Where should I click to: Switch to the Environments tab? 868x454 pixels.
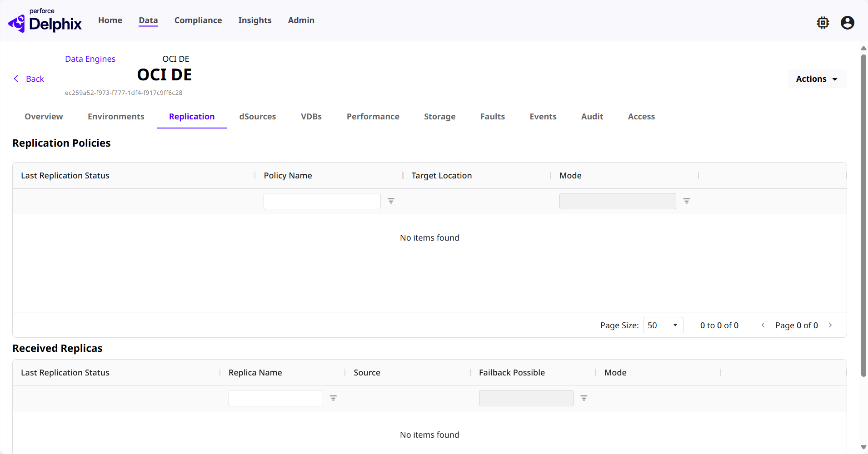(x=116, y=117)
